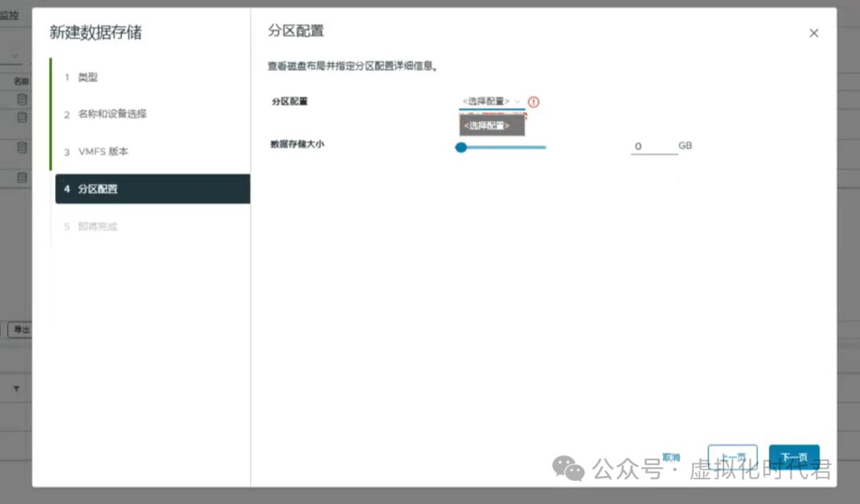Click the 上一页 previous button
This screenshot has height=504, width=860.
pos(732,457)
